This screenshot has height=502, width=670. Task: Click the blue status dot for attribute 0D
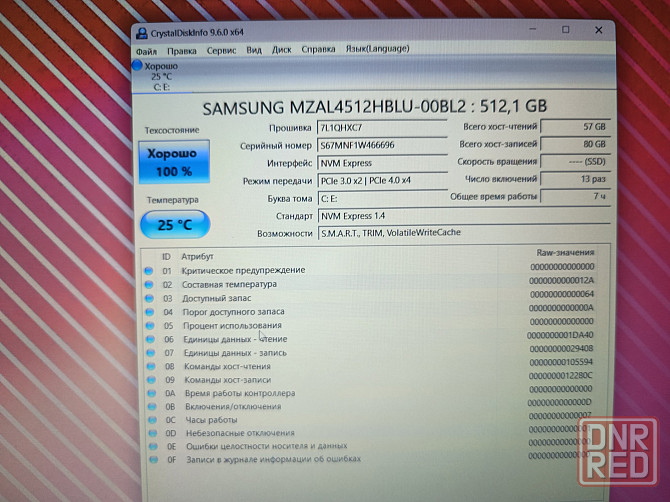[x=153, y=433]
